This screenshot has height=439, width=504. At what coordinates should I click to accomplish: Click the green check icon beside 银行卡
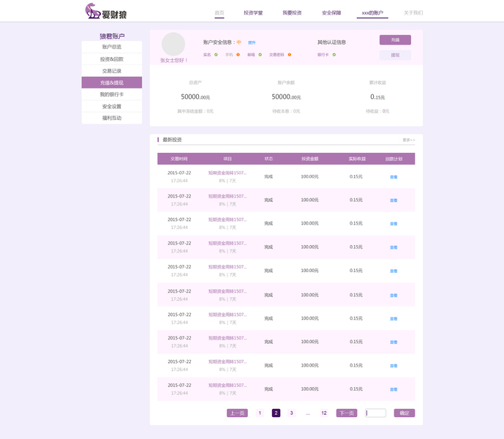tap(334, 55)
